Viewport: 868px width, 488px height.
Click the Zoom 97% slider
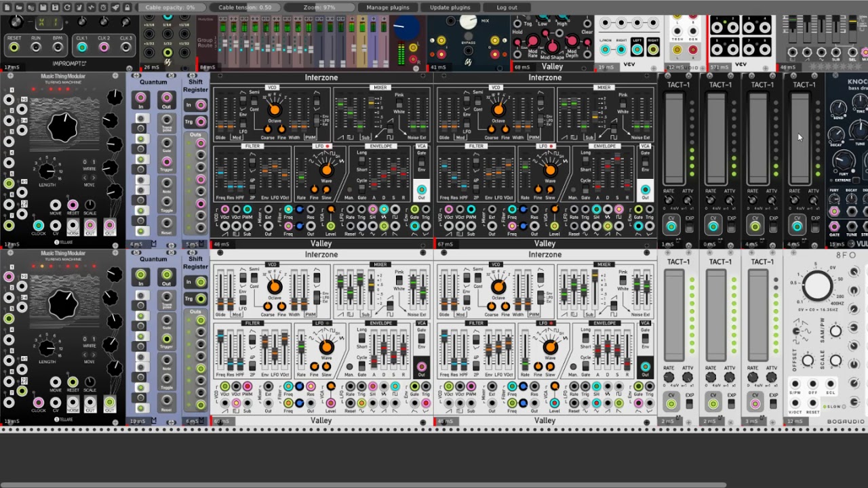(321, 7)
